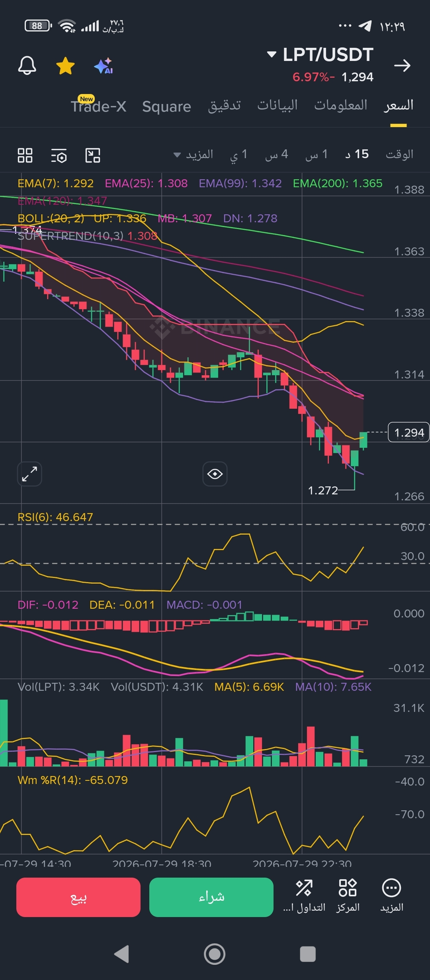Tap the Vol(LPT): 3.34K label
430x980 pixels.
point(59,687)
